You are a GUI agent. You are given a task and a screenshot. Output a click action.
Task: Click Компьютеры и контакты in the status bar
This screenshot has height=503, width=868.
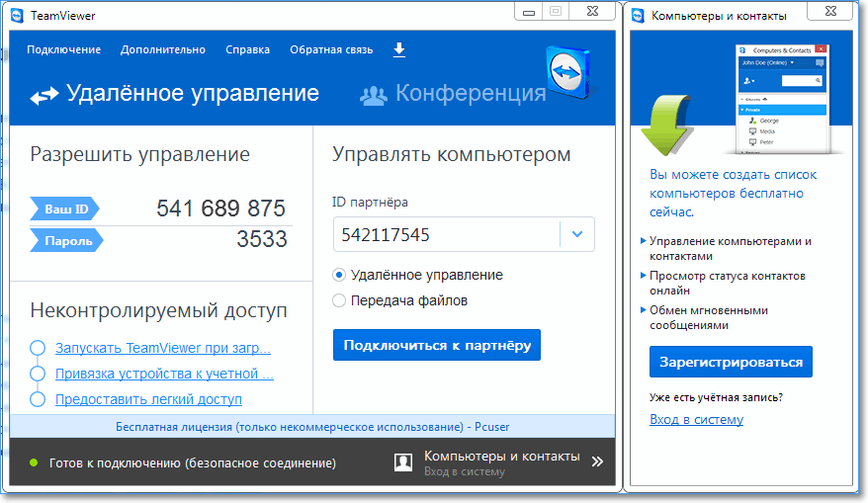tap(501, 456)
